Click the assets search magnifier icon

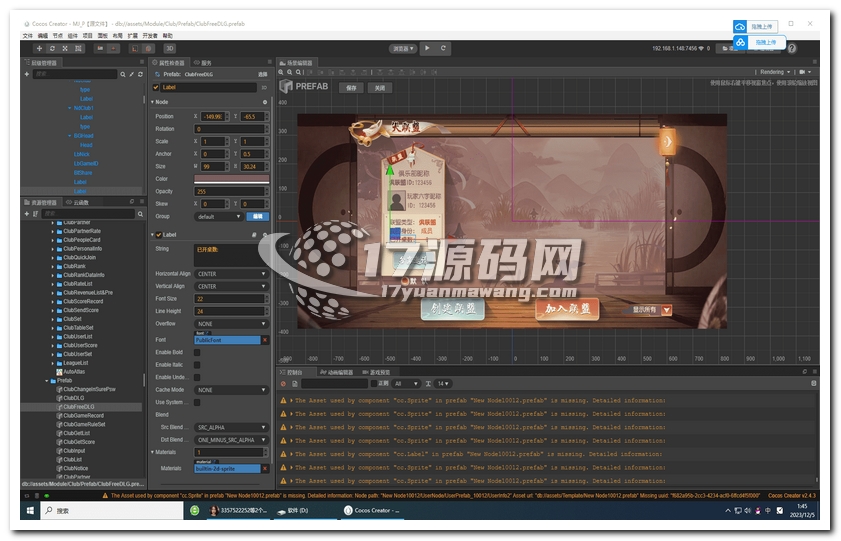tap(141, 214)
